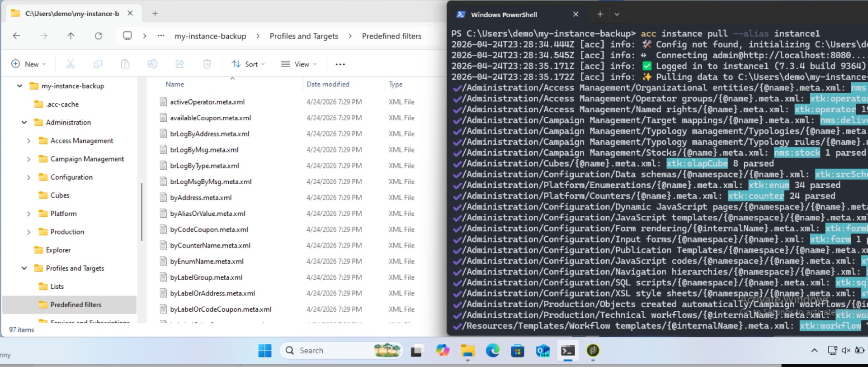Go up one folder level

tap(71, 36)
